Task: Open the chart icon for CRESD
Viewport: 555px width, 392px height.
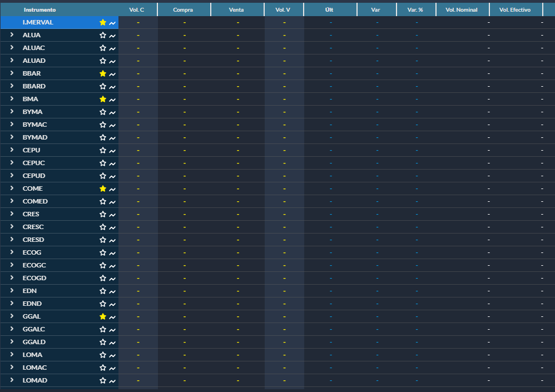Action: [x=112, y=240]
